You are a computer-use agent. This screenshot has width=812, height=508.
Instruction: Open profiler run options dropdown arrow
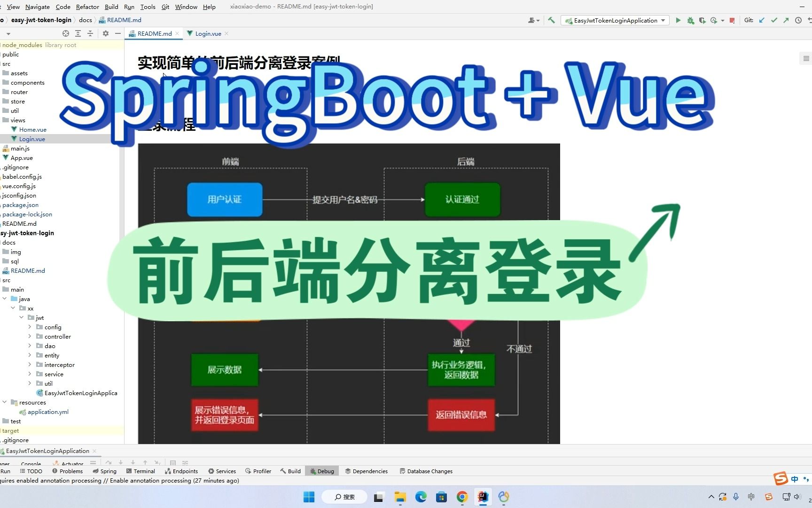click(x=723, y=20)
